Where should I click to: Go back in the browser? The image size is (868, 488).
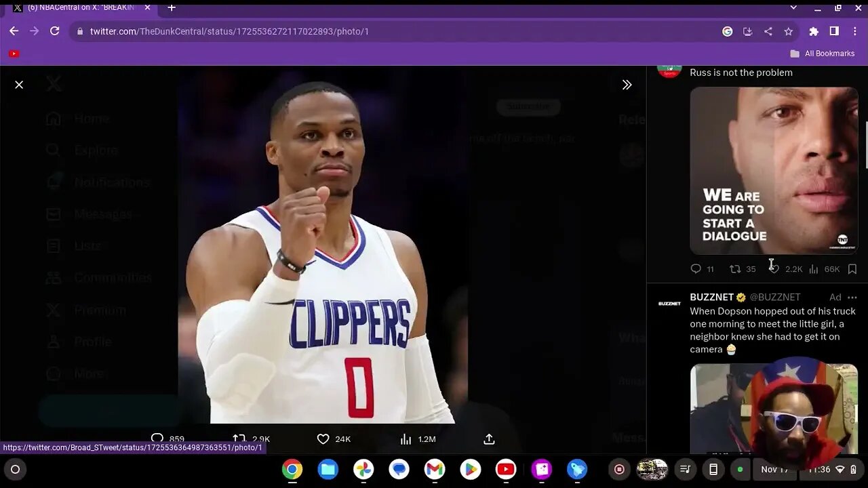point(14,31)
